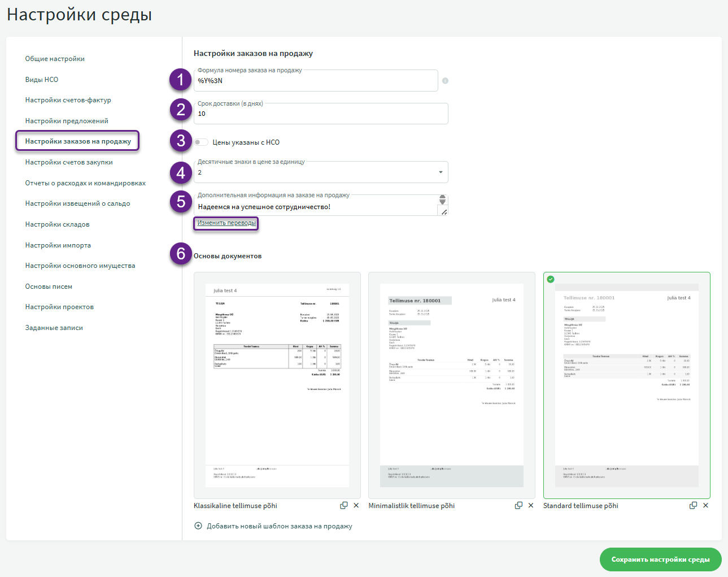728x577 pixels.
Task: Toggle 'Цены указаны с НСО' switch
Action: tap(201, 142)
